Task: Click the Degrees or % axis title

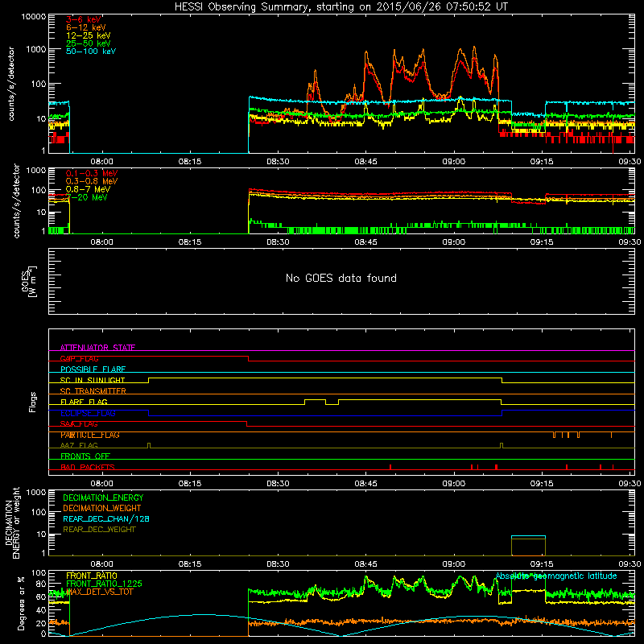Action: tap(21, 603)
